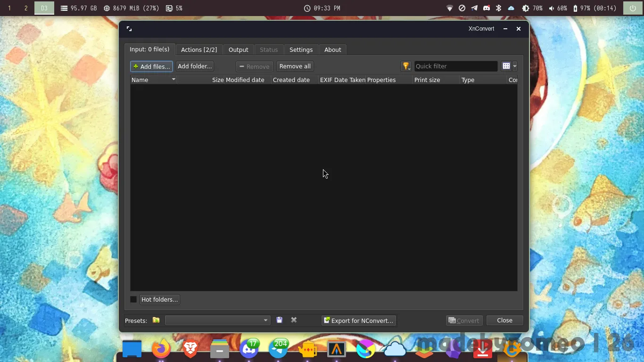This screenshot has width=644, height=362.
Task: Open Brave browser from the dock
Action: pyautogui.click(x=190, y=349)
